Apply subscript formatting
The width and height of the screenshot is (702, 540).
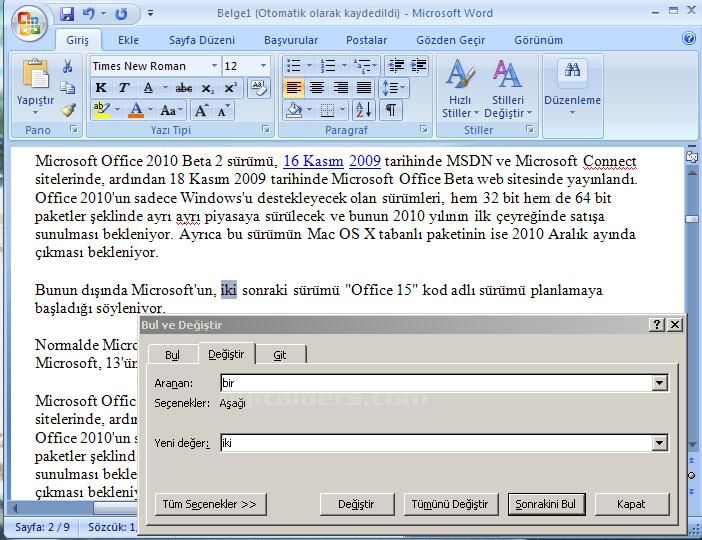click(x=207, y=88)
